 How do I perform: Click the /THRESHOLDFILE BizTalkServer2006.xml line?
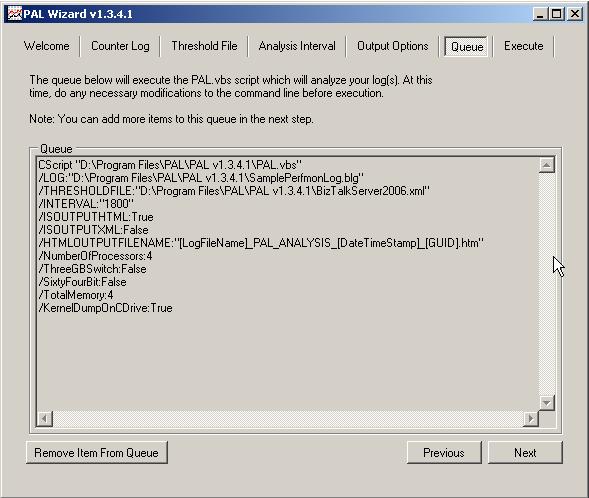234,191
